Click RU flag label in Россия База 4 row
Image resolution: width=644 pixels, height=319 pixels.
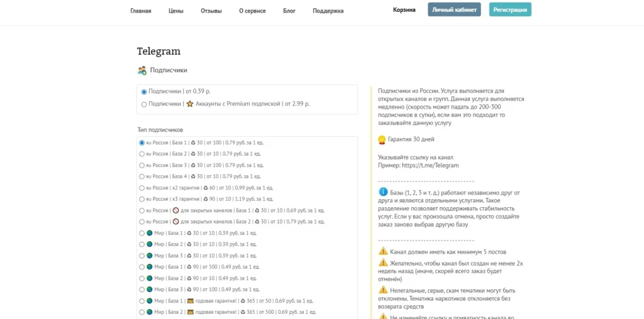(x=148, y=176)
